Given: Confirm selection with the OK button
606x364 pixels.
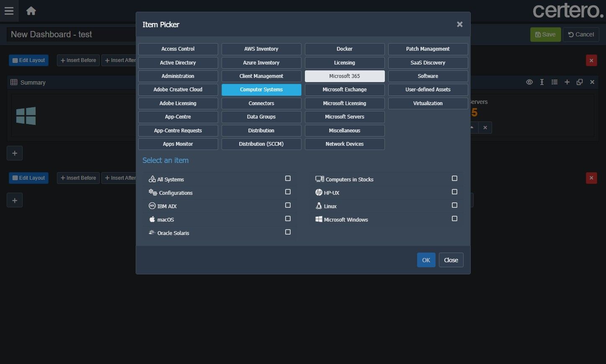Looking at the screenshot, I should pos(426,260).
